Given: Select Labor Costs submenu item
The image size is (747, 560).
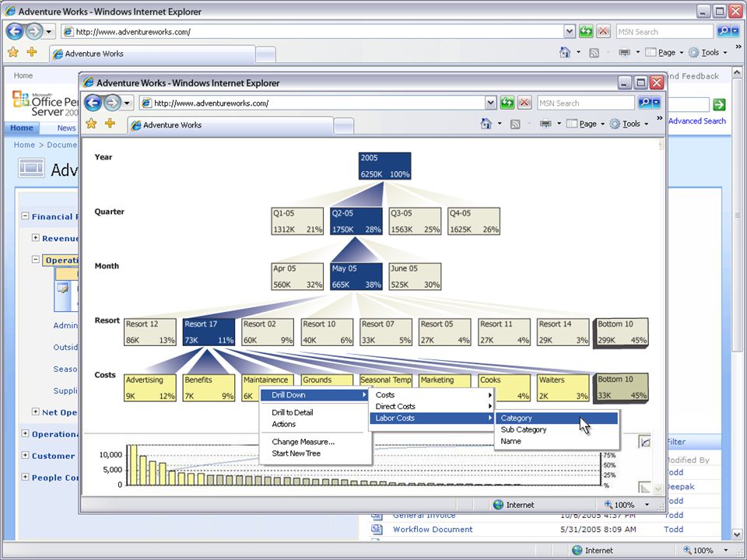Looking at the screenshot, I should (x=432, y=418).
